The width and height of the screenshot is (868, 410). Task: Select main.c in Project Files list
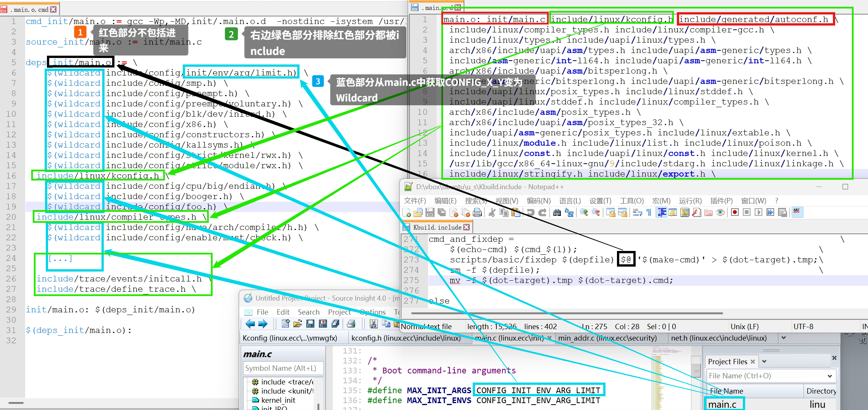coord(722,404)
